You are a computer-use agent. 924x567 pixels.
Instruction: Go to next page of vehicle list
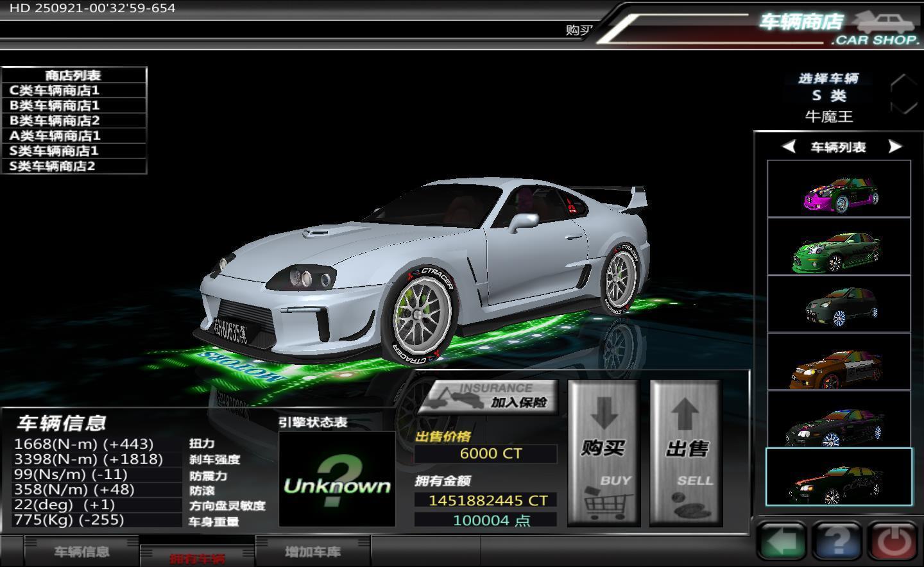tap(894, 147)
